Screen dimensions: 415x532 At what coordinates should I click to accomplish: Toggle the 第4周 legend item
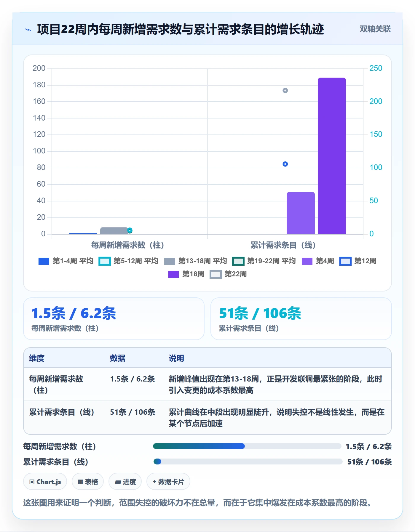point(318,261)
